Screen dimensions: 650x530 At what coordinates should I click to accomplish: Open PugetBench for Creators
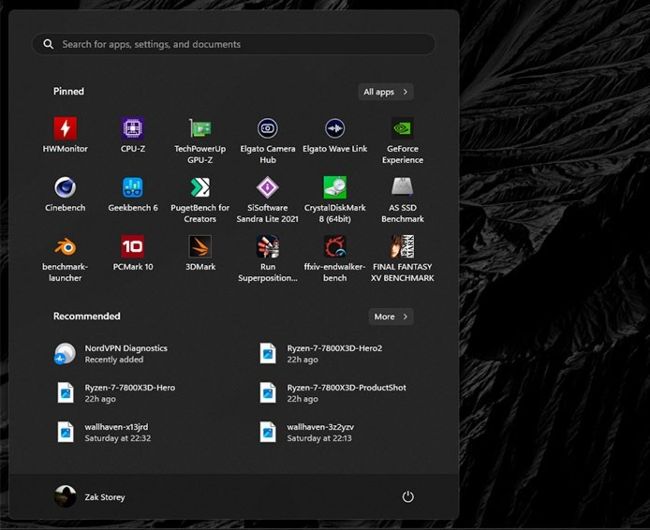pyautogui.click(x=200, y=200)
